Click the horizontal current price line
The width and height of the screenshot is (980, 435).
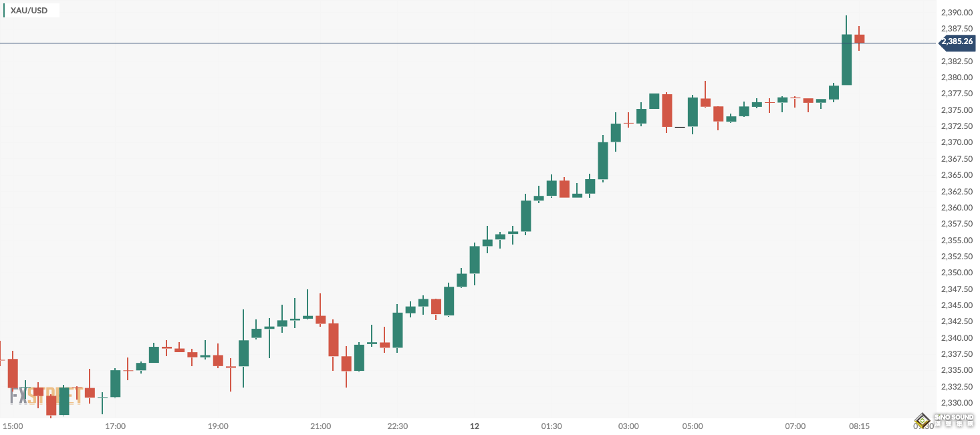[x=468, y=43]
